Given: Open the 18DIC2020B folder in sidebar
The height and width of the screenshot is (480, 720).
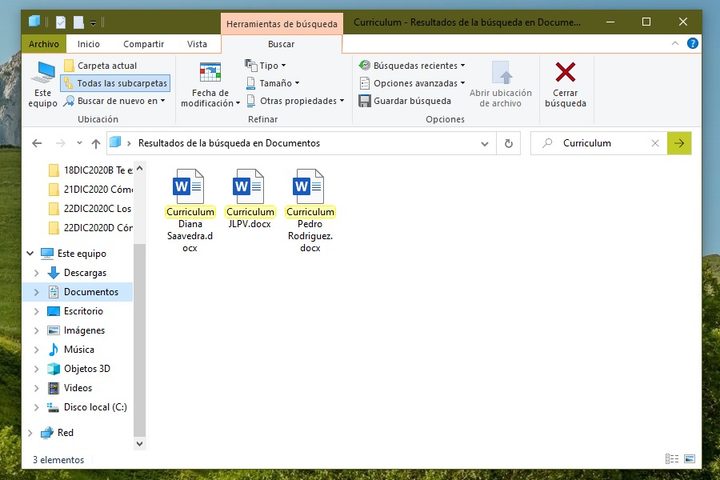Looking at the screenshot, I should click(x=91, y=170).
